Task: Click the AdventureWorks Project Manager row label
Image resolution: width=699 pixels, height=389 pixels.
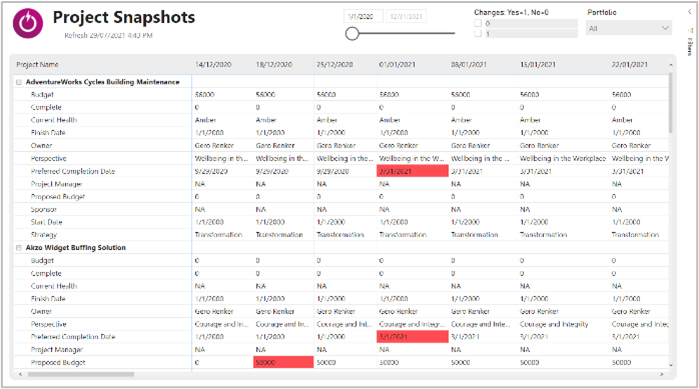Action: click(x=57, y=184)
